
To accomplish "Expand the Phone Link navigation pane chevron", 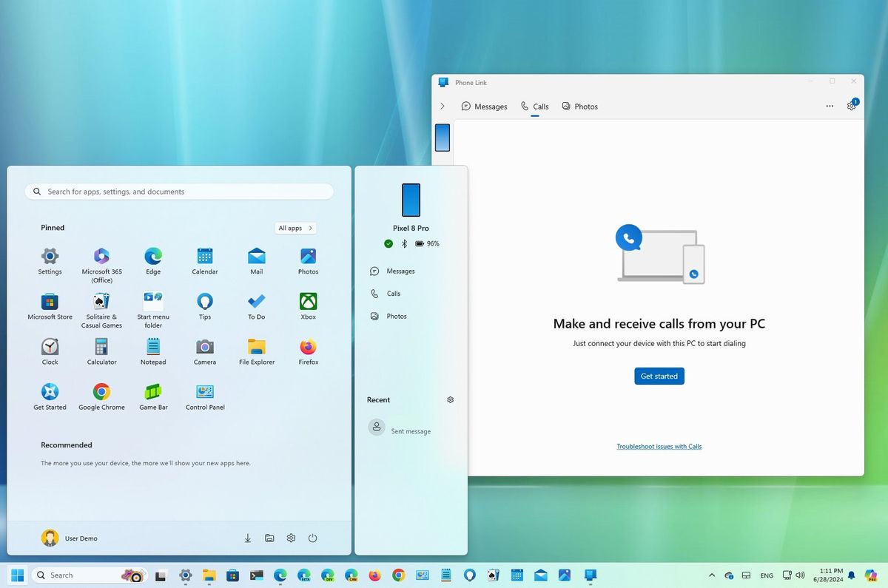I will [x=443, y=106].
